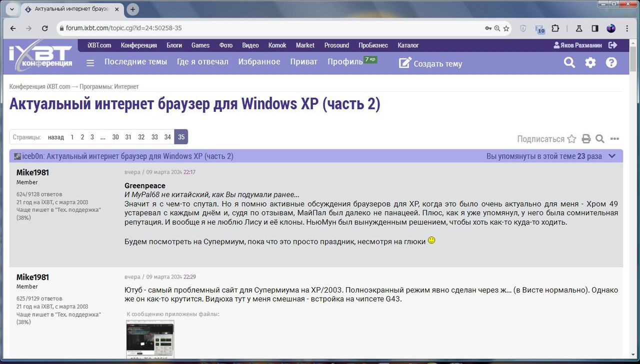This screenshot has width=640, height=364.
Task: Click the zoom magnifier in address bar
Action: click(x=497, y=28)
